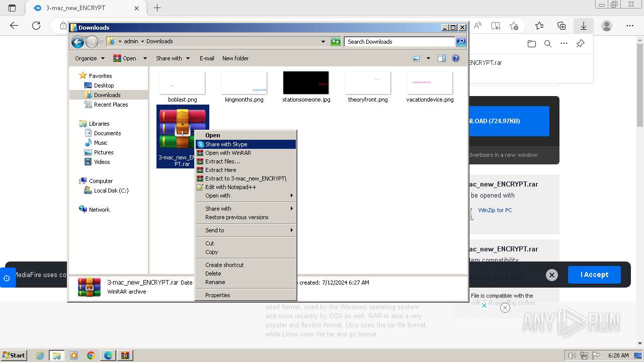Image resolution: width=644 pixels, height=362 pixels.
Task: Click Edge browser back arrow
Action: [14, 26]
